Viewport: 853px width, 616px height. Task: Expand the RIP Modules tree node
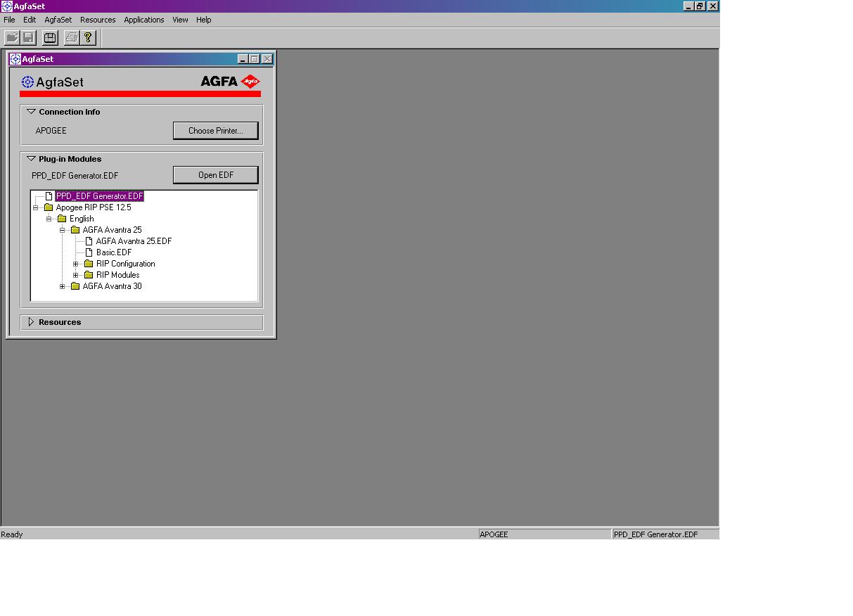[76, 275]
